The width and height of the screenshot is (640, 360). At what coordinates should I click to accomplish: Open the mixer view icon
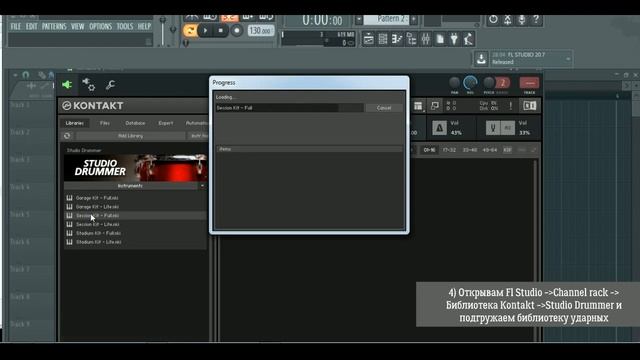425,39
